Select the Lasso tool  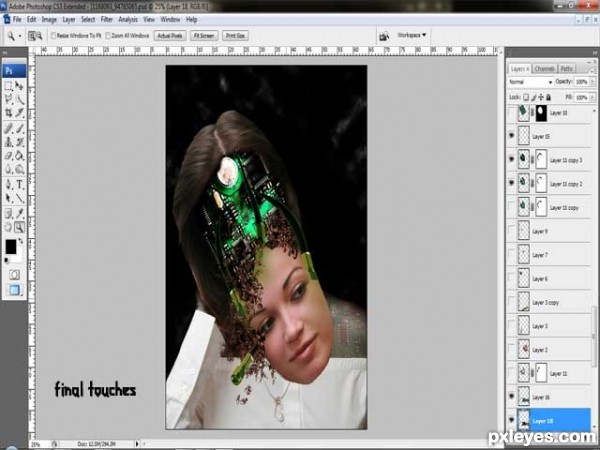pos(8,99)
